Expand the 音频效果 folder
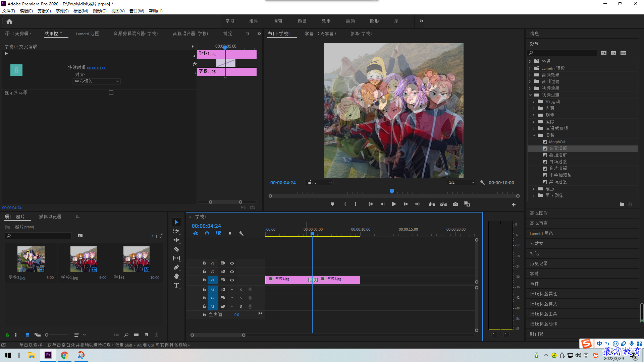This screenshot has height=362, width=644. click(530, 75)
